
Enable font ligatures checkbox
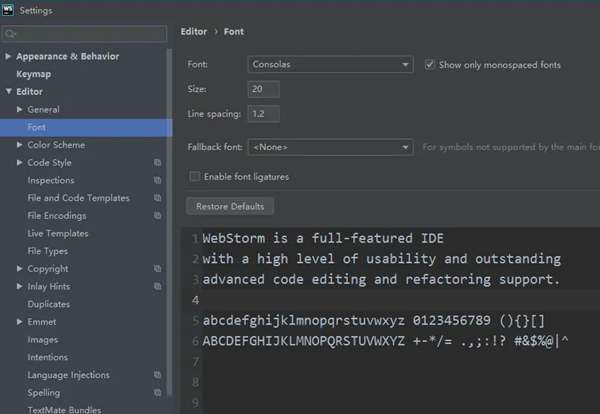[x=194, y=177]
